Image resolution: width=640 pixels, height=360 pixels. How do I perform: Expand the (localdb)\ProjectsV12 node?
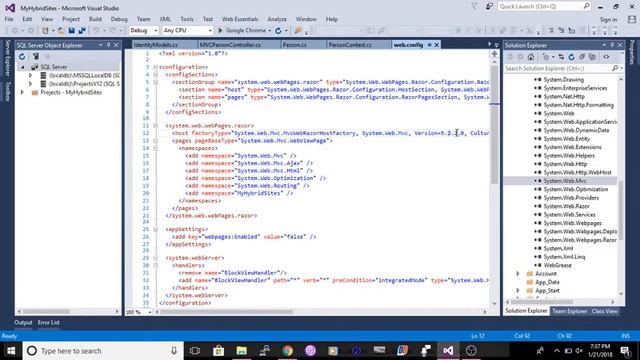30,84
